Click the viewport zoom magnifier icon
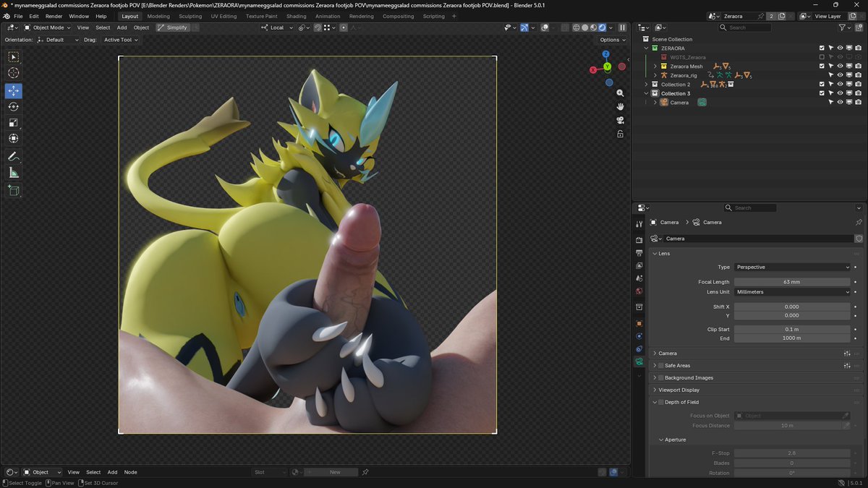The width and height of the screenshot is (868, 488). [621, 94]
